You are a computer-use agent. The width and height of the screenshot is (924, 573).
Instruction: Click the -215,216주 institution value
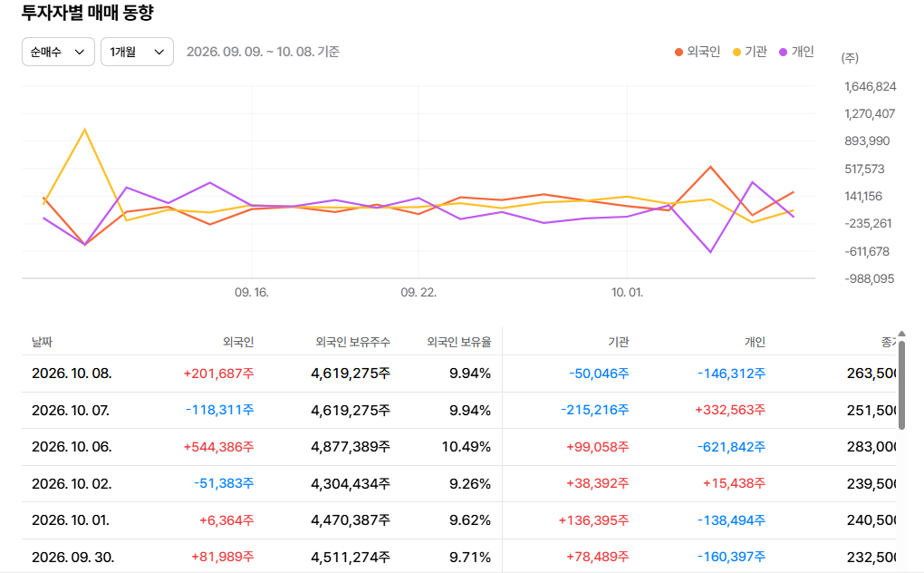pos(595,411)
